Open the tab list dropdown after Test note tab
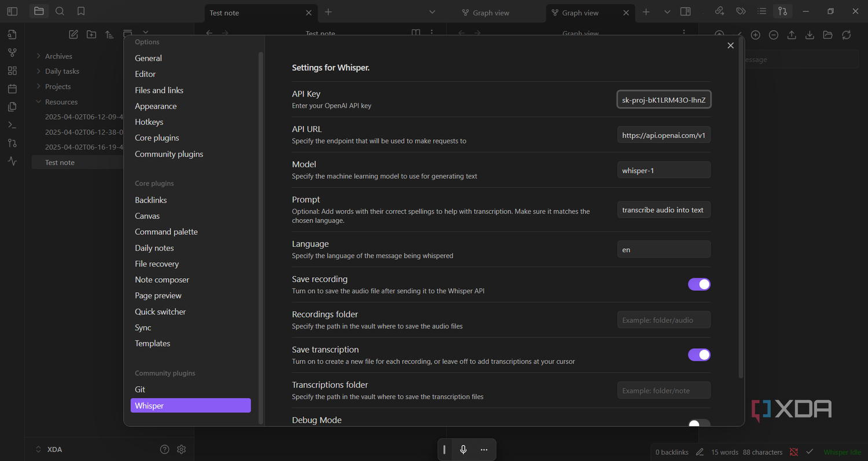 (432, 12)
